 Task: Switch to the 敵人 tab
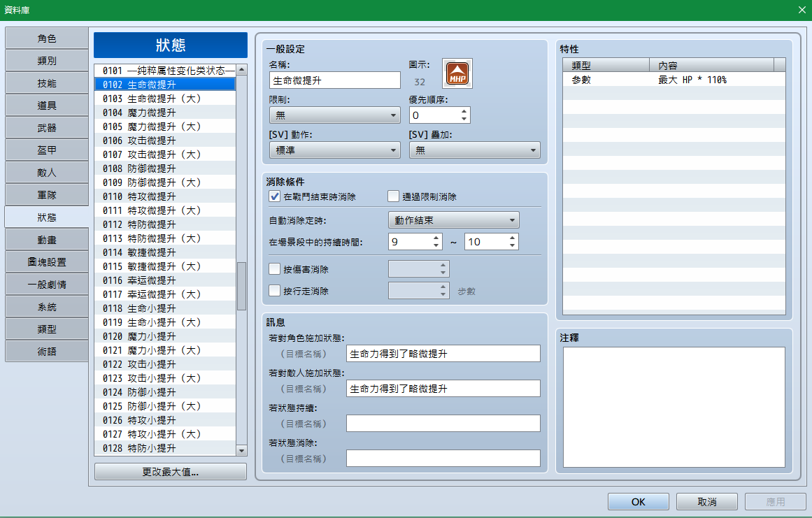tap(47, 173)
